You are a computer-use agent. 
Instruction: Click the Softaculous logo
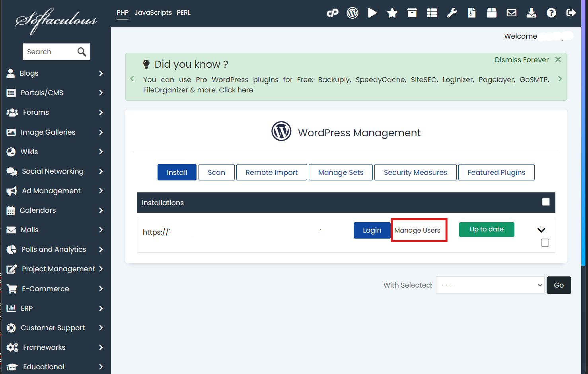pos(56,21)
